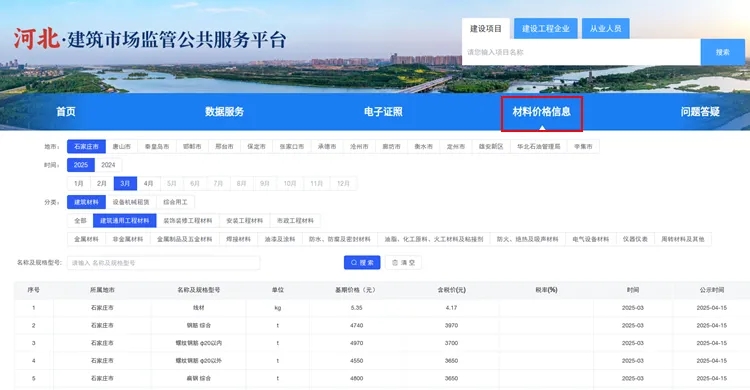Filter by 仪器仪表

[x=635, y=239]
